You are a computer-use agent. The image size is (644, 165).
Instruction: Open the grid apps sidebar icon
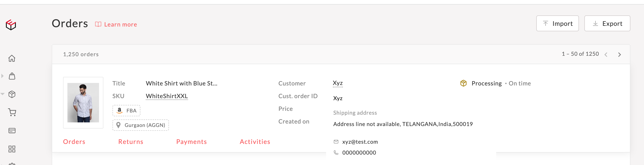coord(12,149)
